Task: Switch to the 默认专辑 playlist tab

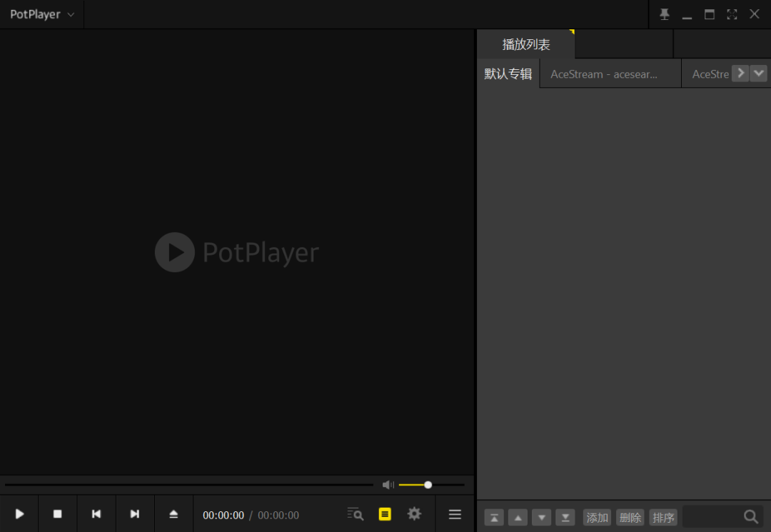Action: pos(508,73)
